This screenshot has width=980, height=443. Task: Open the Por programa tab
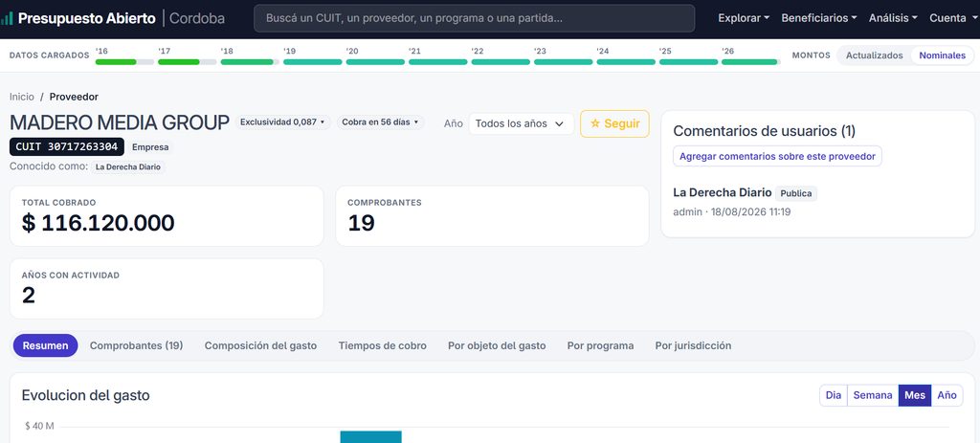601,345
